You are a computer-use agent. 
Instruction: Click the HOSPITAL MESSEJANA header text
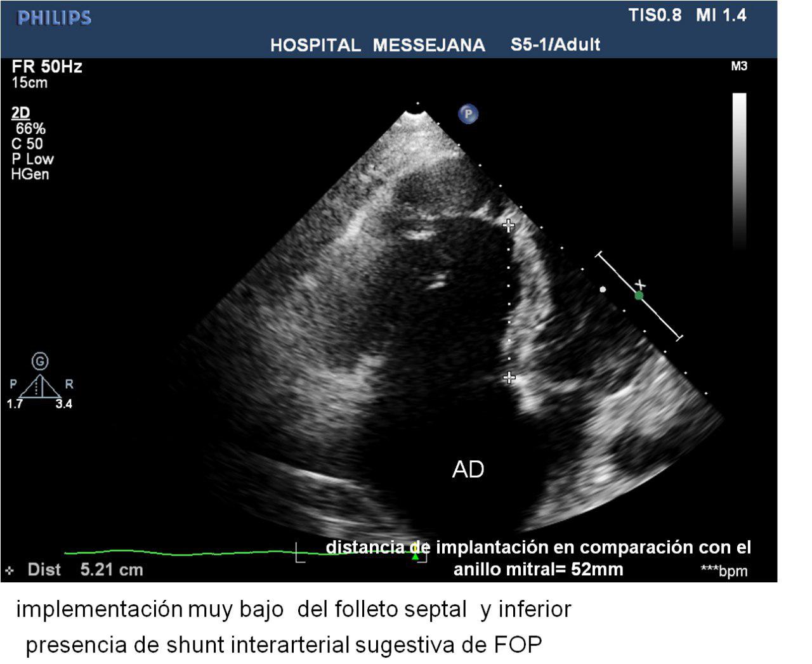377,45
